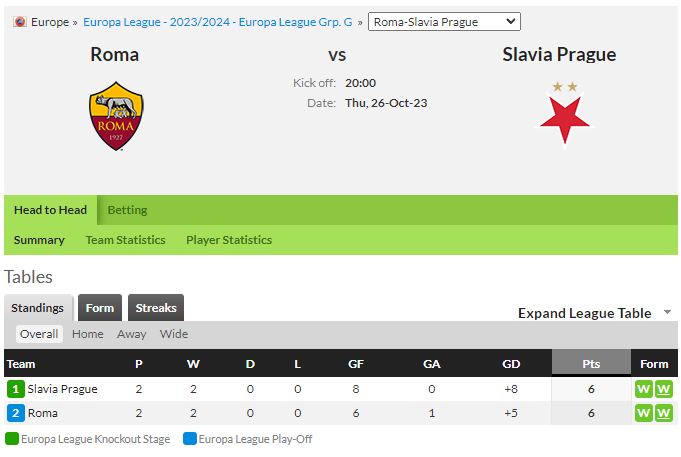Click the Slavia Prague red star logo
681x457 pixels.
pos(564,116)
